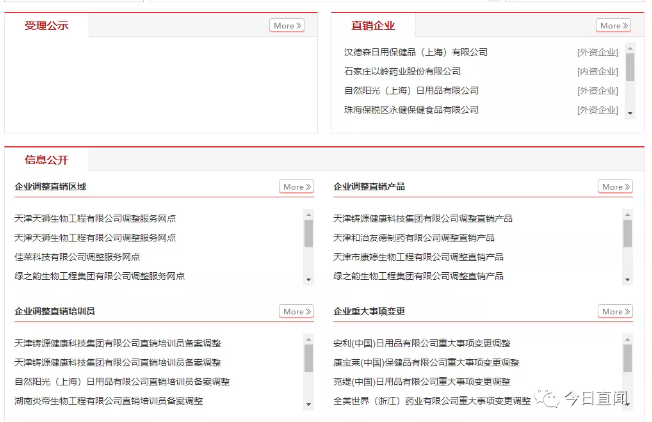The image size is (652, 422).
Task: Open 珠海保税区永健保健食品有限公司 entry
Action: 411,110
